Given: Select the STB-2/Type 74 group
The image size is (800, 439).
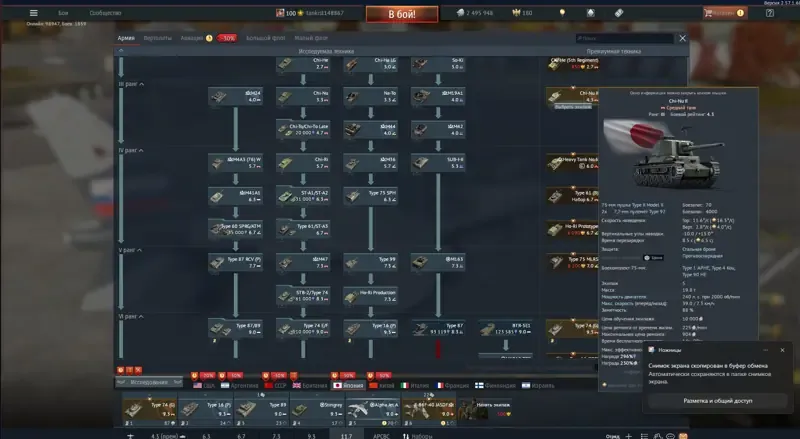Looking at the screenshot, I should [x=303, y=296].
